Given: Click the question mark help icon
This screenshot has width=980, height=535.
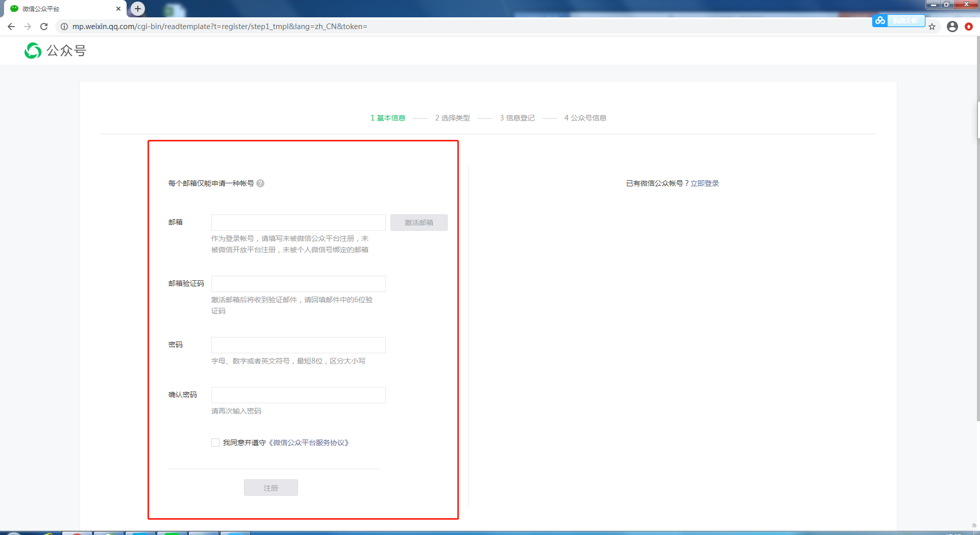Looking at the screenshot, I should (x=260, y=183).
